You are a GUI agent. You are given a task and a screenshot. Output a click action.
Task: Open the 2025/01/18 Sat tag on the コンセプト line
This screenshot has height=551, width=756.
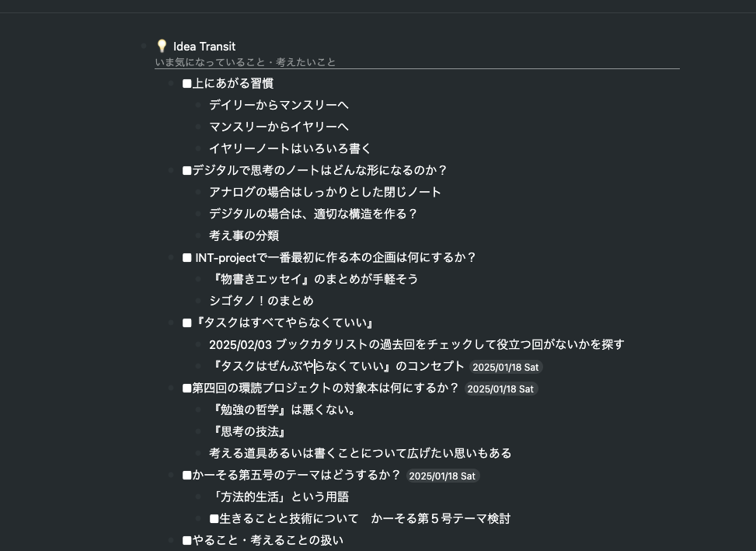tap(506, 368)
